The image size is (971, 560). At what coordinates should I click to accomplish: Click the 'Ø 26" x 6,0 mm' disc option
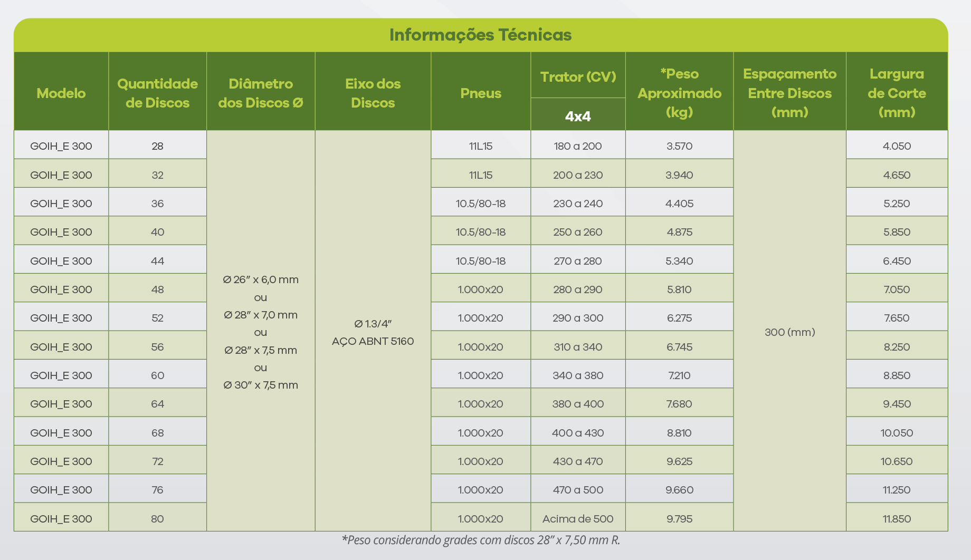click(x=261, y=279)
